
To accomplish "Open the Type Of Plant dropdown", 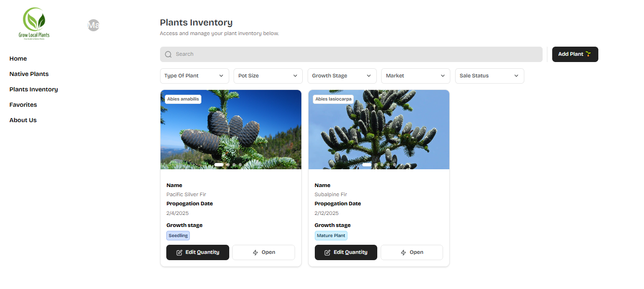I will coord(194,75).
